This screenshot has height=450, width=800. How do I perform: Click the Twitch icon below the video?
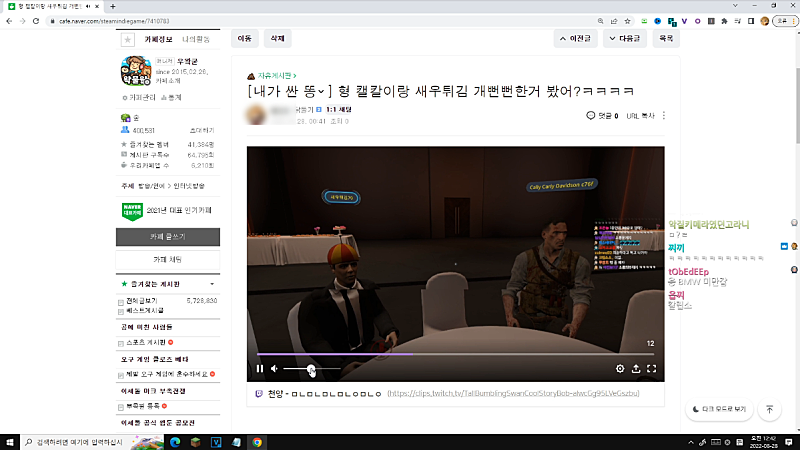click(x=259, y=394)
